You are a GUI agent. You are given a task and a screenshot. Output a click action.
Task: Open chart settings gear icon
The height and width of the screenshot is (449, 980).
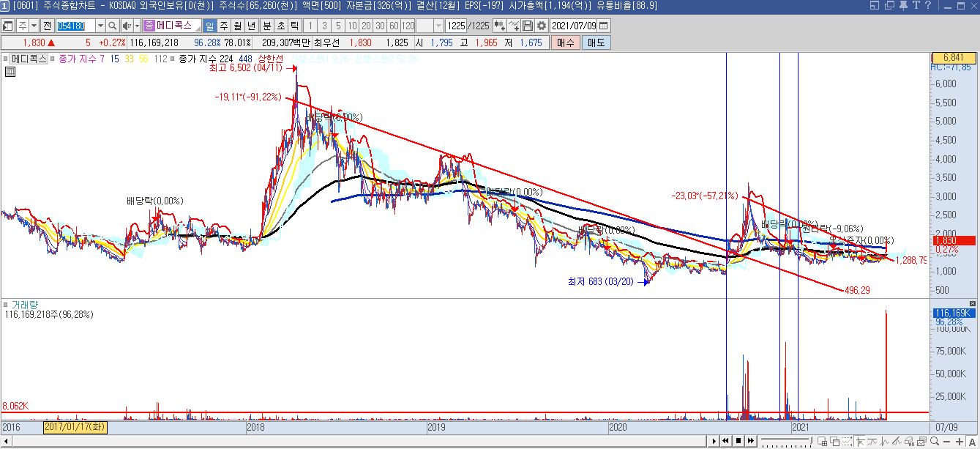point(542,26)
